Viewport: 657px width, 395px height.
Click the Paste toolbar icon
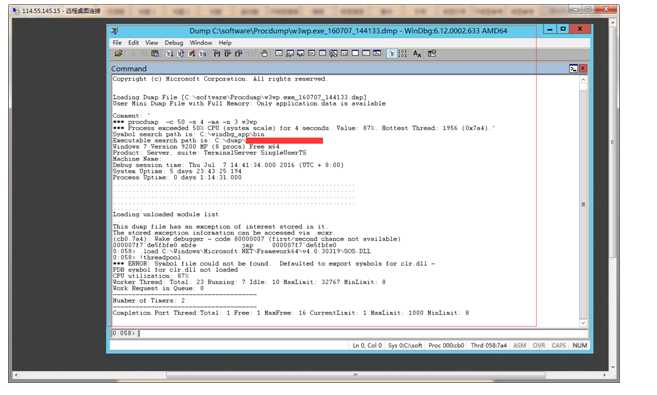click(155, 53)
